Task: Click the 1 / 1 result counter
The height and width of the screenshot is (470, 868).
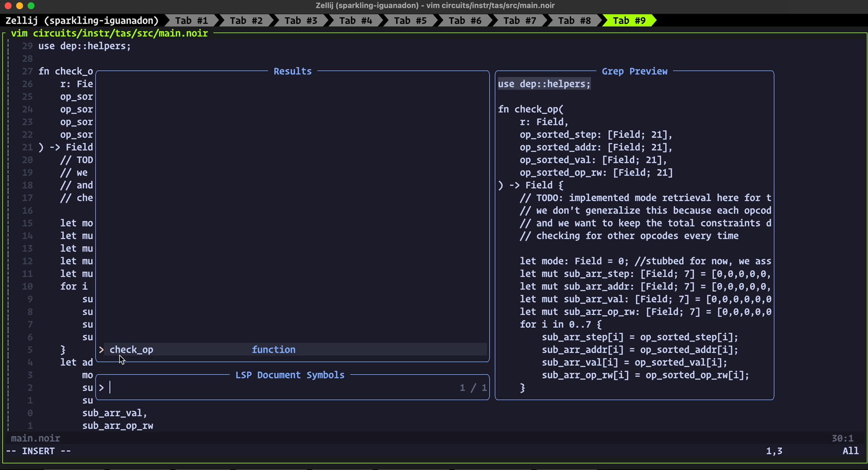Action: click(x=473, y=388)
